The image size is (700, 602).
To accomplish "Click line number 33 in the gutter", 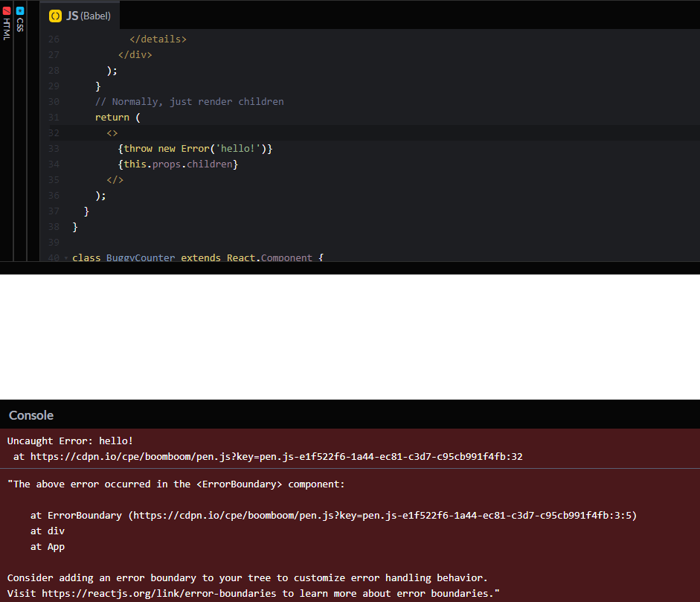I will click(x=54, y=149).
